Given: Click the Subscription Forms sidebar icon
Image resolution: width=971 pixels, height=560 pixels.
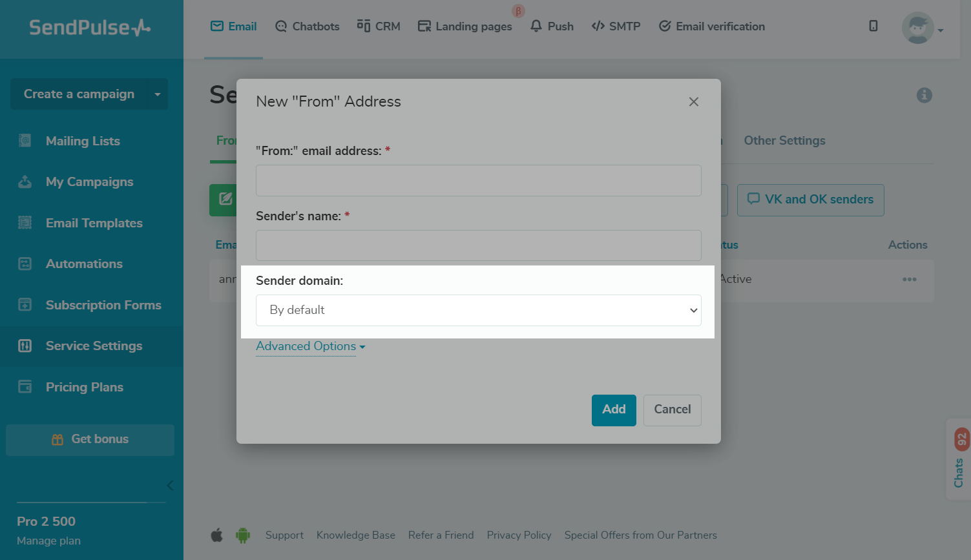Looking at the screenshot, I should (25, 305).
